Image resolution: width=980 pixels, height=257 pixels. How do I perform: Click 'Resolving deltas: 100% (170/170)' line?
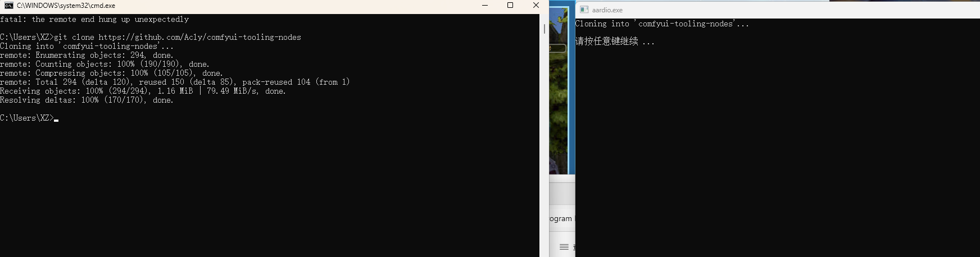point(87,100)
